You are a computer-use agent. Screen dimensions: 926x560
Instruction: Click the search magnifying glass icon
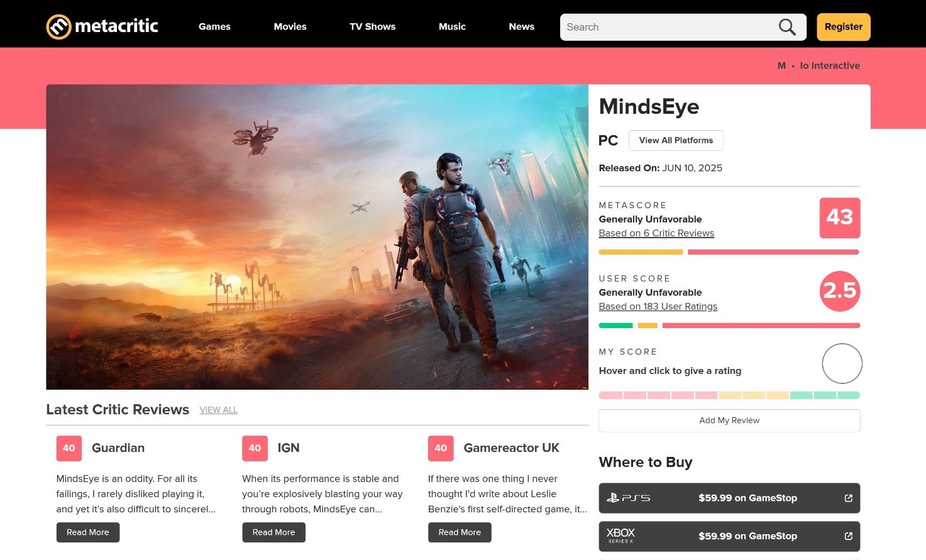787,27
